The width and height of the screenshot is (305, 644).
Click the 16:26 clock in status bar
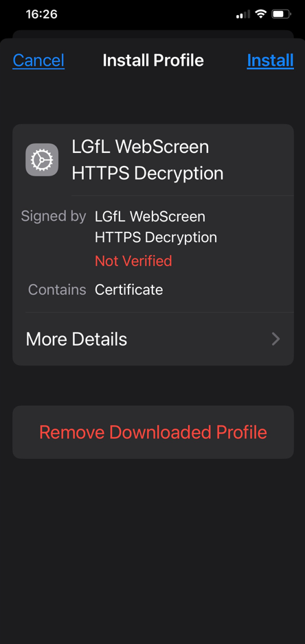click(42, 14)
